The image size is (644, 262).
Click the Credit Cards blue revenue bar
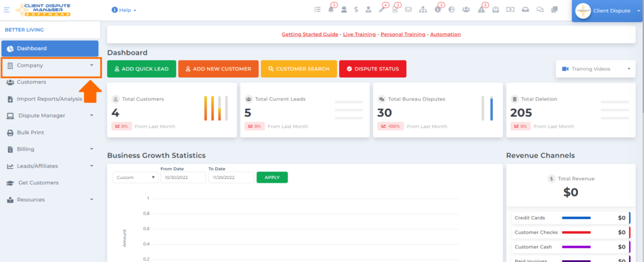(x=576, y=218)
